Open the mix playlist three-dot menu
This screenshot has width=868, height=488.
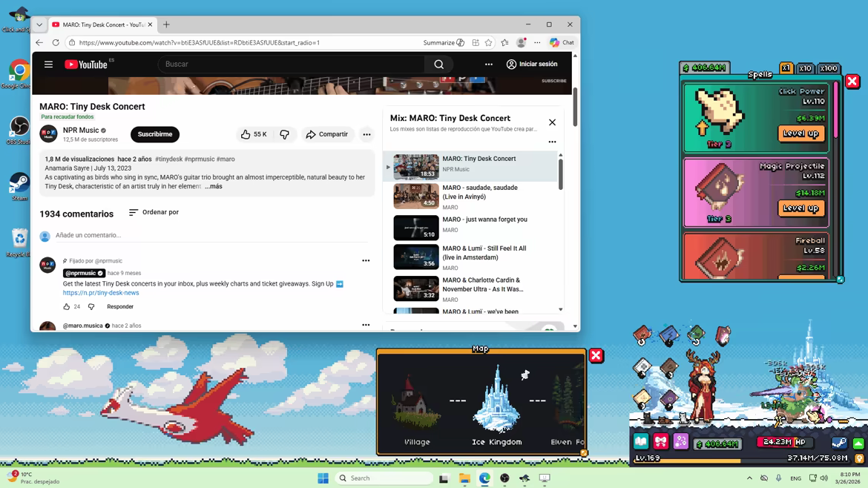(552, 142)
